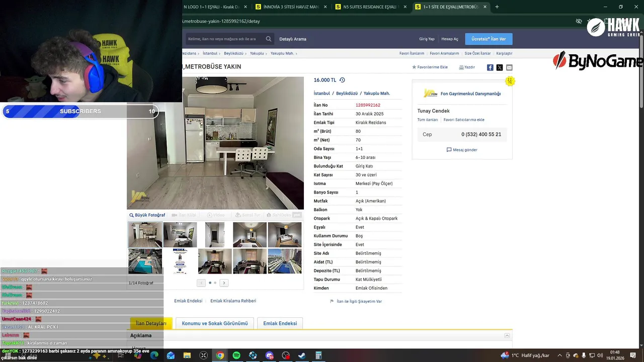Open Google Chrome in taskbar
The height and width of the screenshot is (362, 644).
[x=220, y=355]
